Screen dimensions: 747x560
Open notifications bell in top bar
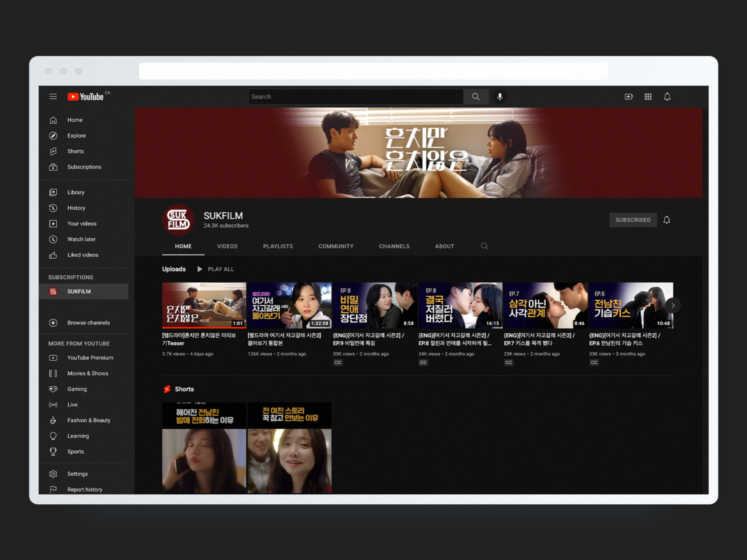667,97
